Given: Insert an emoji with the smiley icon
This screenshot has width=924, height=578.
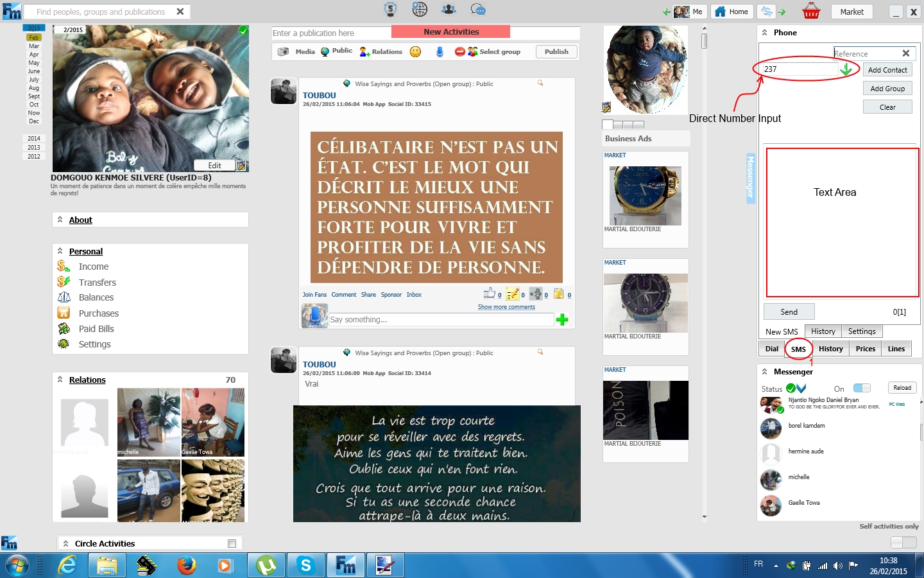Looking at the screenshot, I should (x=415, y=51).
